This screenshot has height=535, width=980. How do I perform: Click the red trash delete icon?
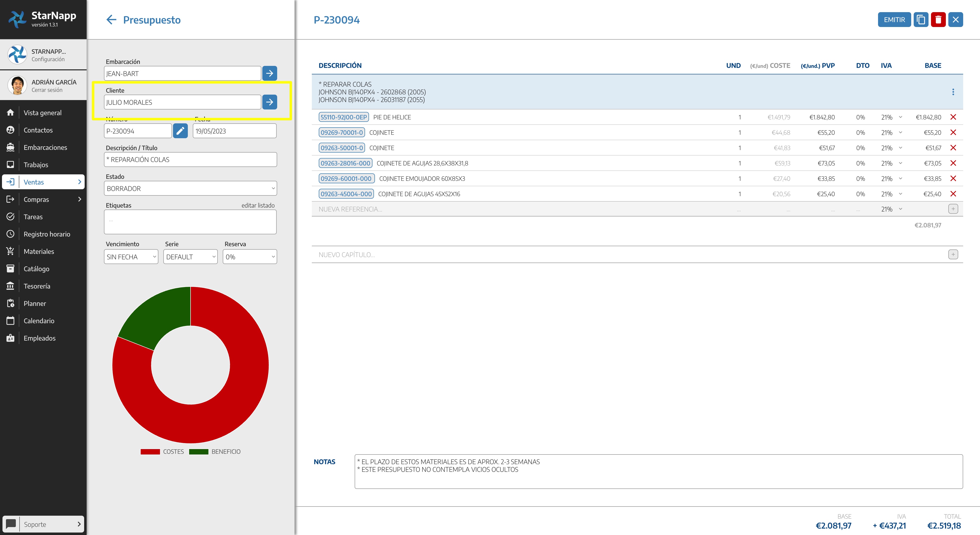pos(938,19)
